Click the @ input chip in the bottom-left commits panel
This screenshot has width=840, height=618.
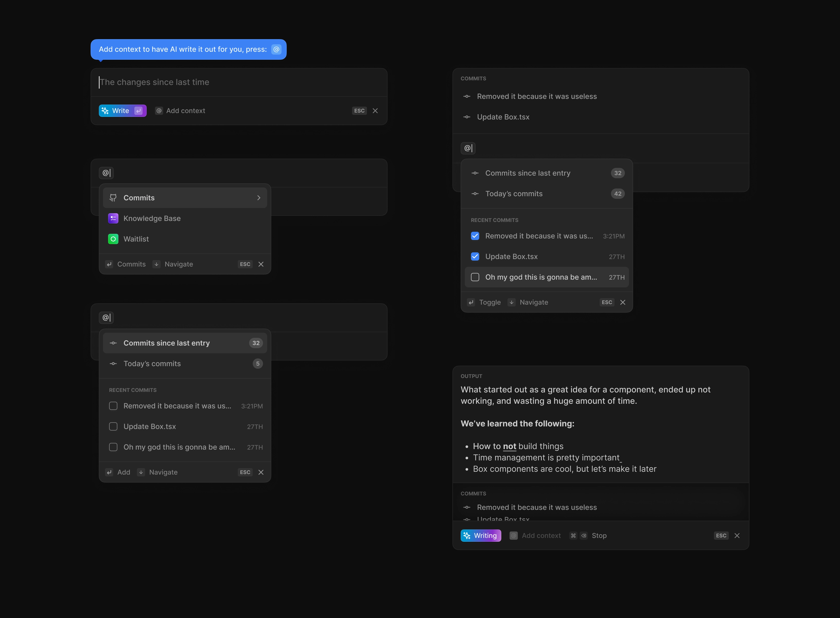tap(106, 317)
